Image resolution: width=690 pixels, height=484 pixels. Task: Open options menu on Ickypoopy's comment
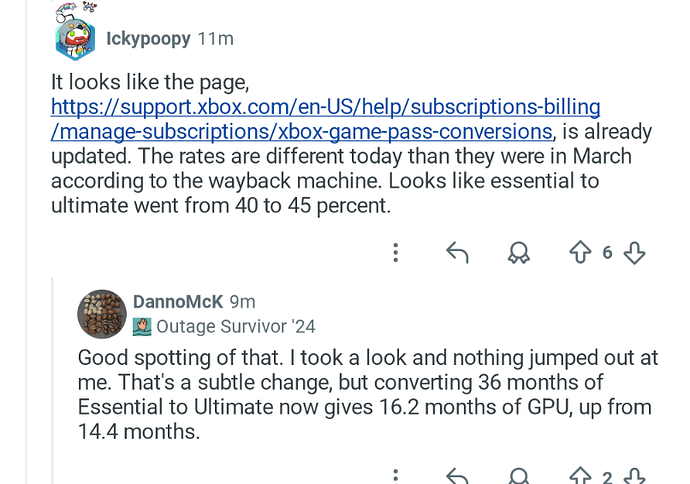click(396, 253)
